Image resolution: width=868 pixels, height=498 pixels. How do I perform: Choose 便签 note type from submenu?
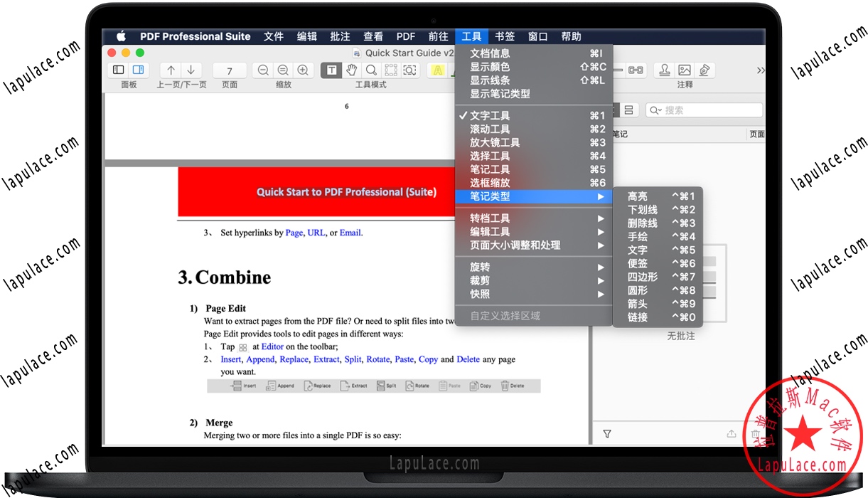(x=658, y=264)
